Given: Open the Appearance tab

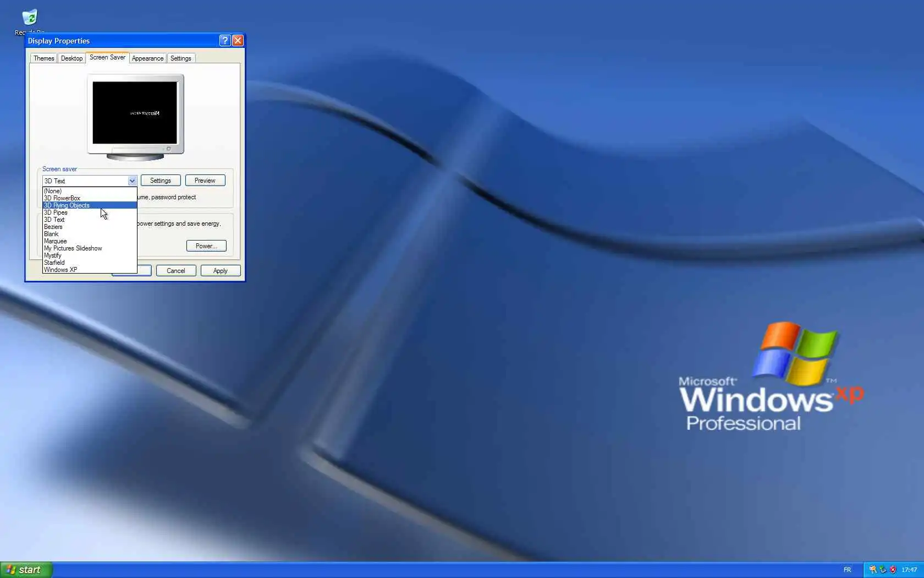Looking at the screenshot, I should pos(147,58).
